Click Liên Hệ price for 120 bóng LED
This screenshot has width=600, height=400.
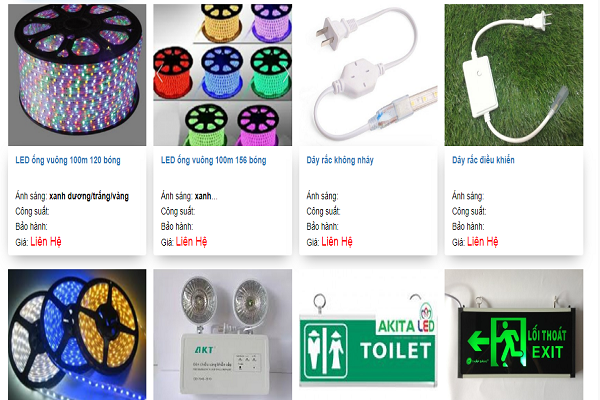pos(46,242)
